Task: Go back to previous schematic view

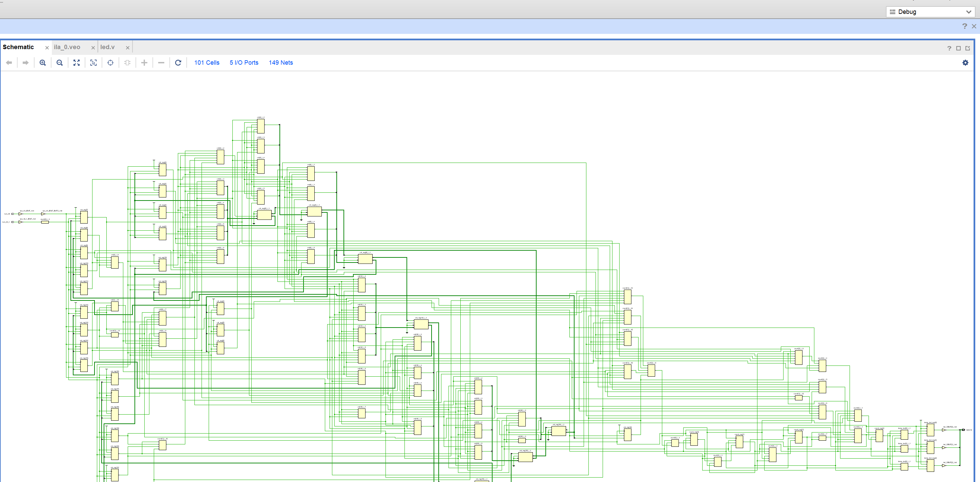Action: pyautogui.click(x=9, y=63)
